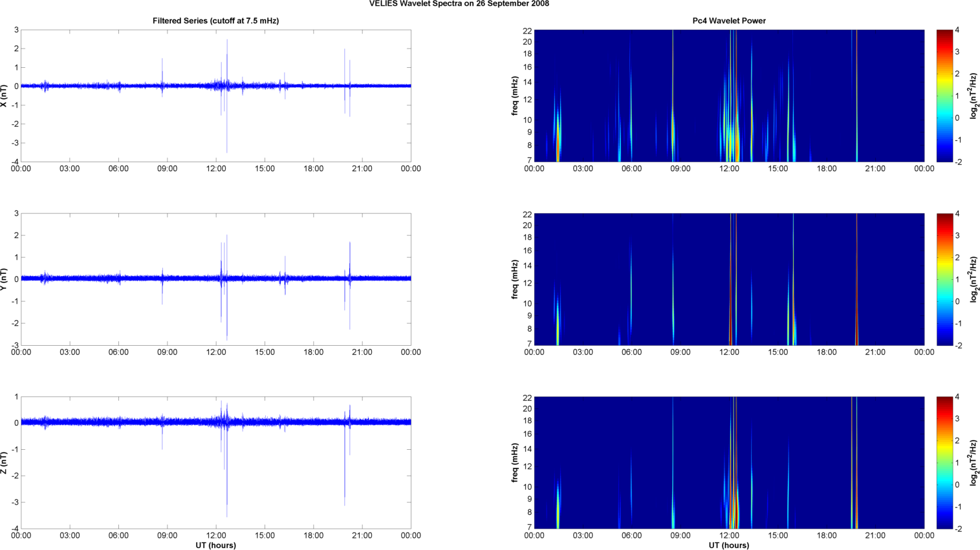The height and width of the screenshot is (550, 980).
Task: Click the top spectrogram's colorbar
Action: [x=944, y=96]
